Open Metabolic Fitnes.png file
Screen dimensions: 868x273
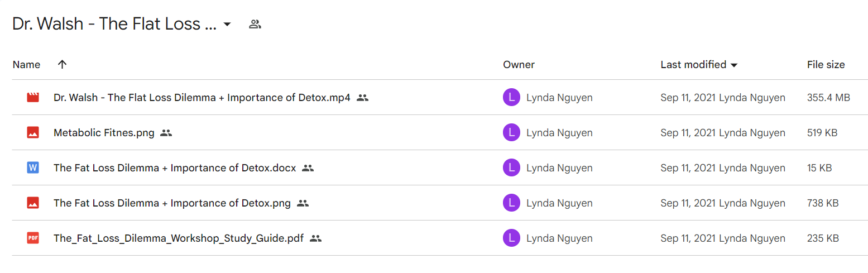coord(104,133)
